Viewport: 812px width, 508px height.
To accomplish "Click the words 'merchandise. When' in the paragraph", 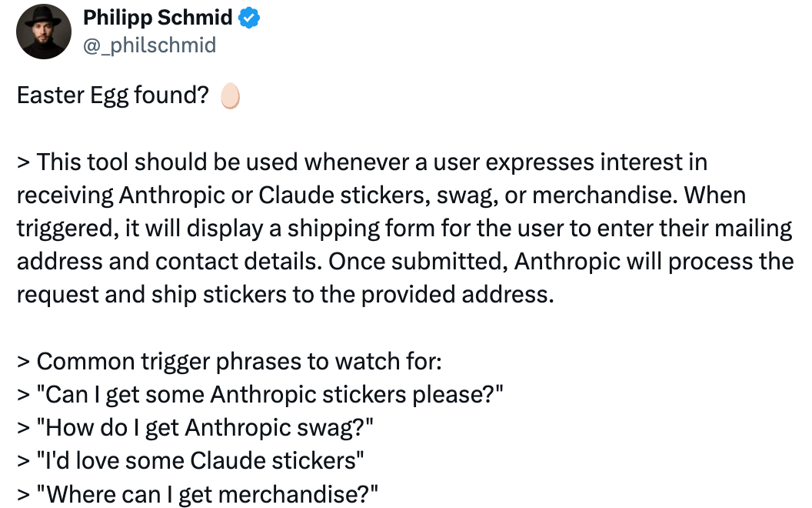I will pyautogui.click(x=639, y=196).
